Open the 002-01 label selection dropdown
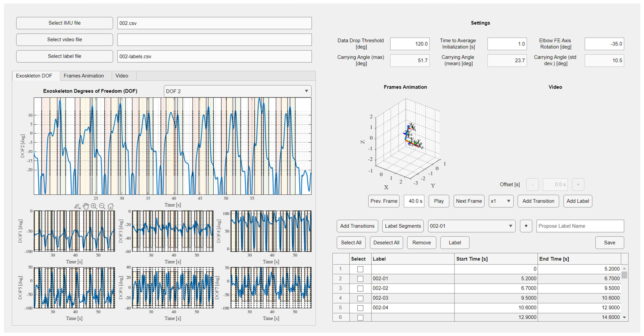Screen dimensions: 644x336 [471, 226]
